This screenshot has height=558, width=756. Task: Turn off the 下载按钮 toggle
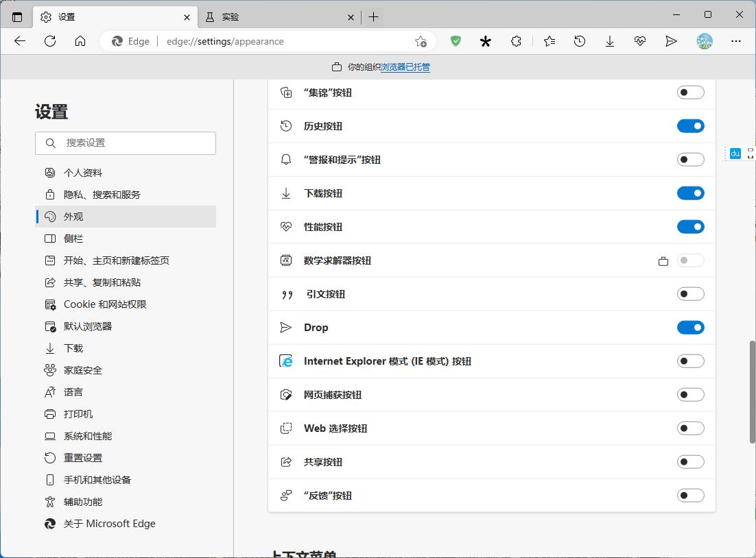tap(690, 193)
